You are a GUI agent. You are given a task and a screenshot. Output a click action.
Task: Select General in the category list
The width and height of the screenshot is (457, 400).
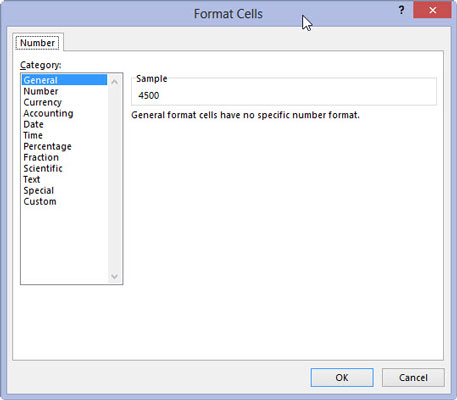(x=64, y=80)
